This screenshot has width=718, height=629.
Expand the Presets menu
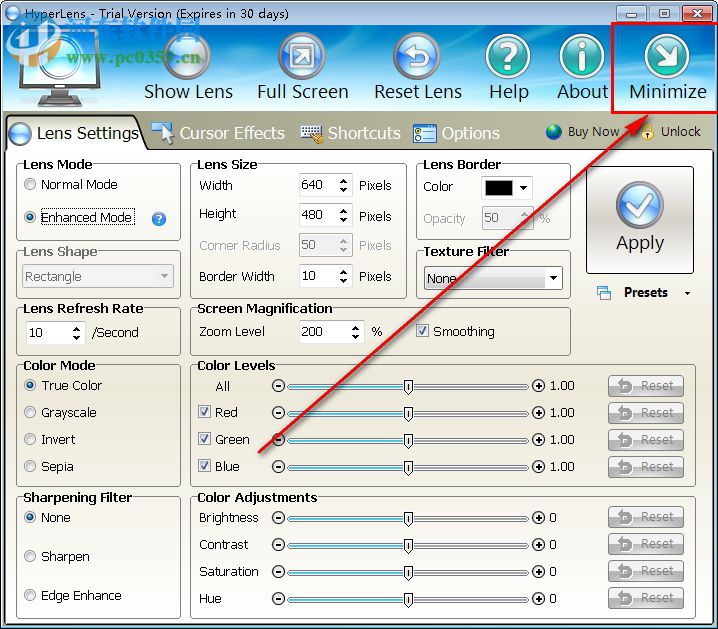[x=687, y=293]
